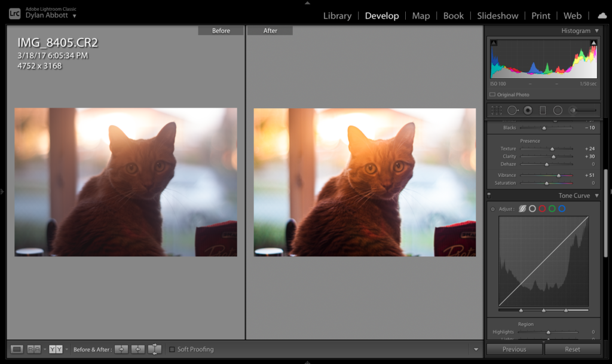Select the red channel curve
612x364 pixels.
[x=542, y=209]
